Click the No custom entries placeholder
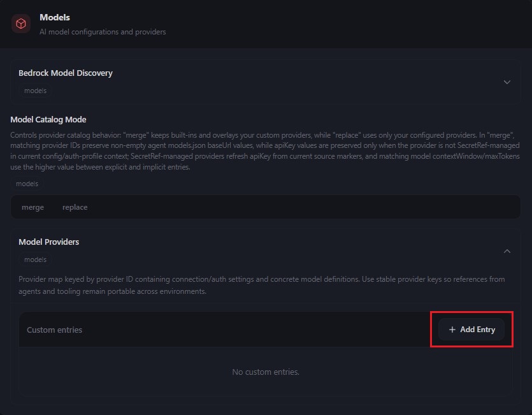 266,372
